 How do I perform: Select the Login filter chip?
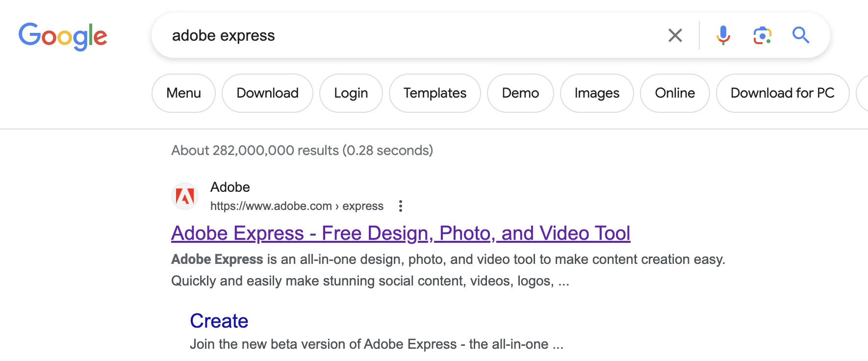[x=351, y=93]
